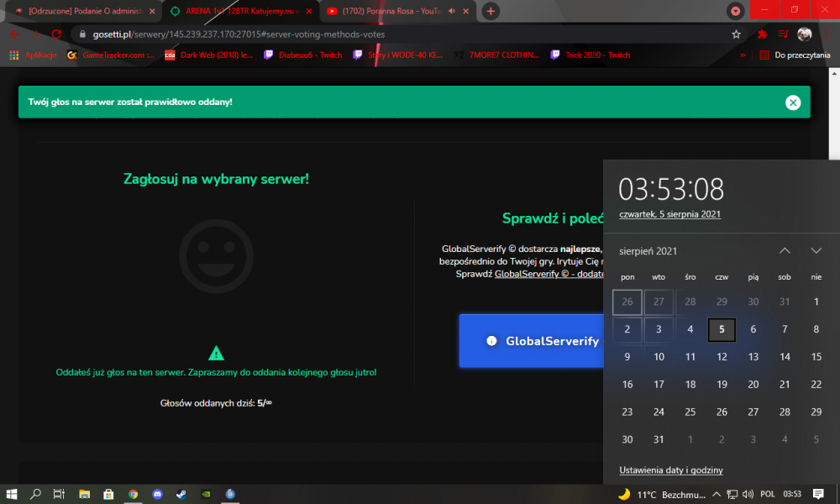Open the Chrome extensions puzzle icon
840x504 pixels.
click(x=762, y=34)
